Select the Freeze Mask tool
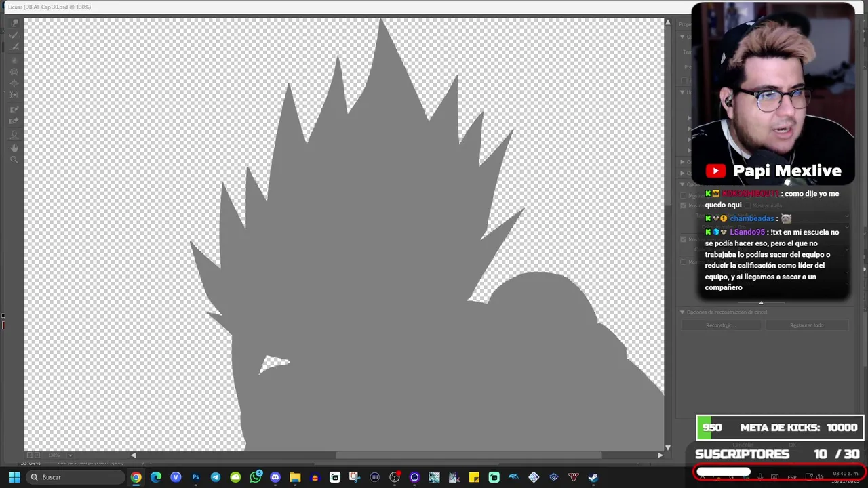Image resolution: width=868 pixels, height=488 pixels. [14, 109]
